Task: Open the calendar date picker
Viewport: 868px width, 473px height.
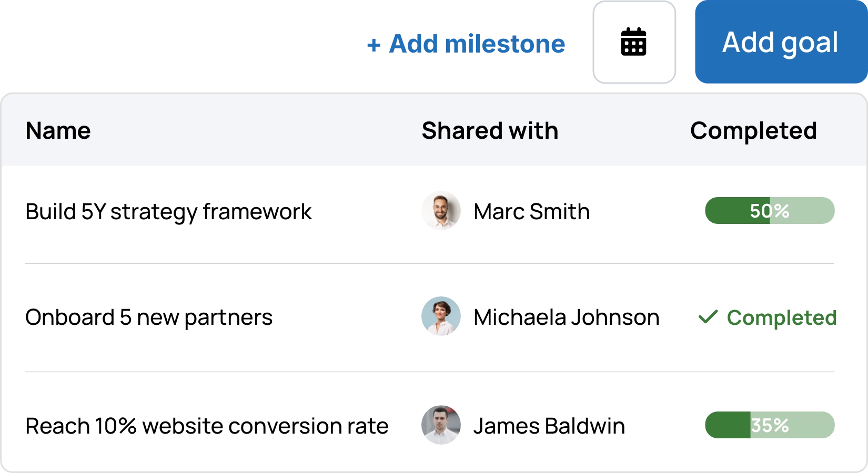Action: tap(634, 42)
